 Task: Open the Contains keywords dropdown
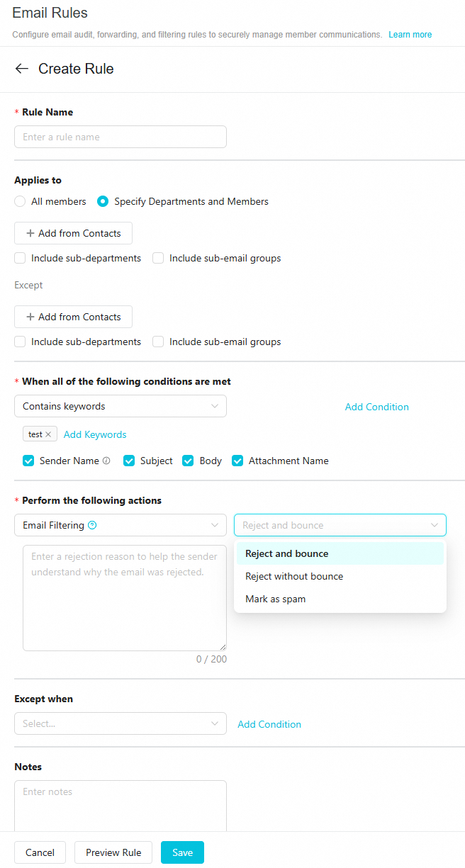tap(121, 406)
